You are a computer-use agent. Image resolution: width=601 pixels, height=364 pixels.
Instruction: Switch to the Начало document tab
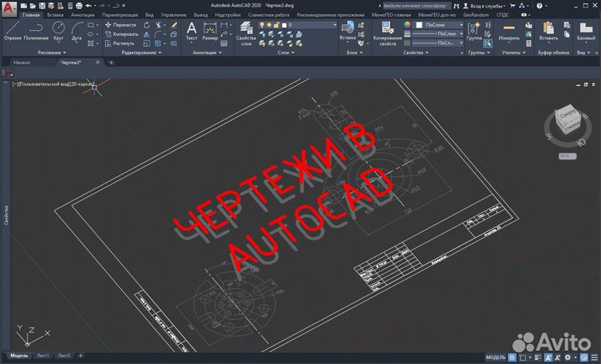click(x=22, y=63)
